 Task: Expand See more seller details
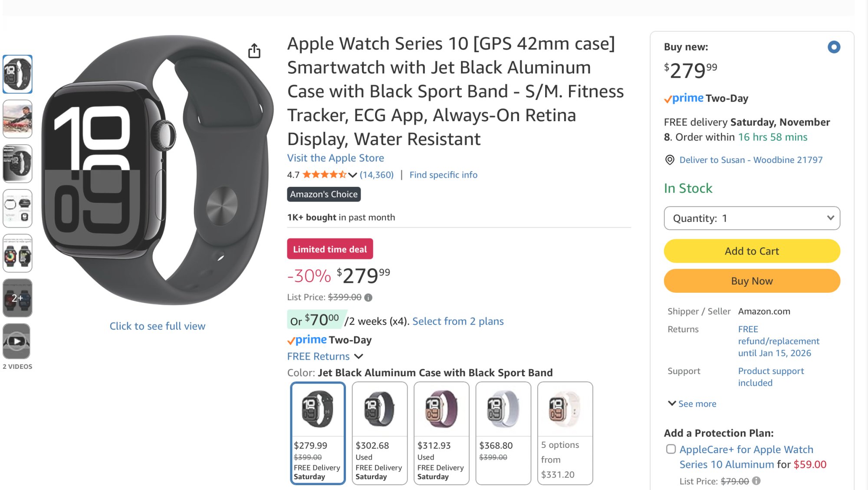pos(692,404)
